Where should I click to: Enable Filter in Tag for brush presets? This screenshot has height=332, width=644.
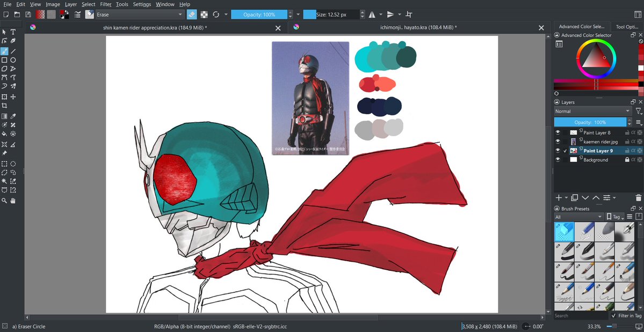coord(614,315)
